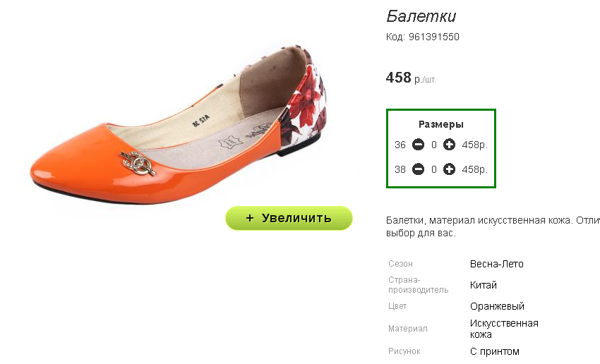Select the quantity value for size 36
Viewport: 600px width, 364px height.
(x=434, y=145)
